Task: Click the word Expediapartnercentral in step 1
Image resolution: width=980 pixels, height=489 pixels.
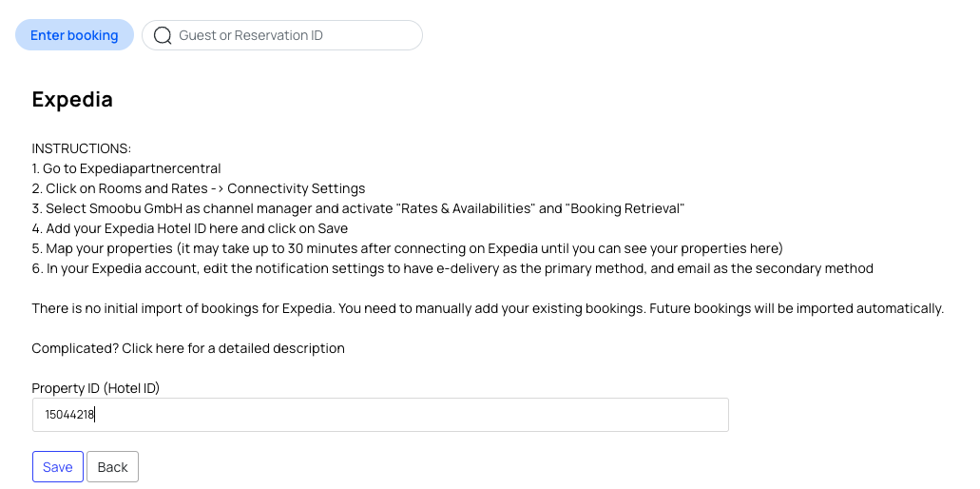Action: (150, 168)
